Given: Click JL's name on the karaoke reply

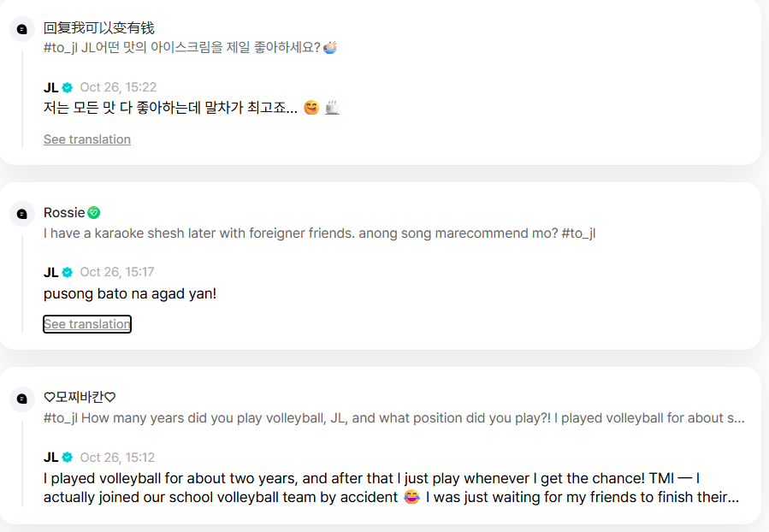Looking at the screenshot, I should [50, 273].
